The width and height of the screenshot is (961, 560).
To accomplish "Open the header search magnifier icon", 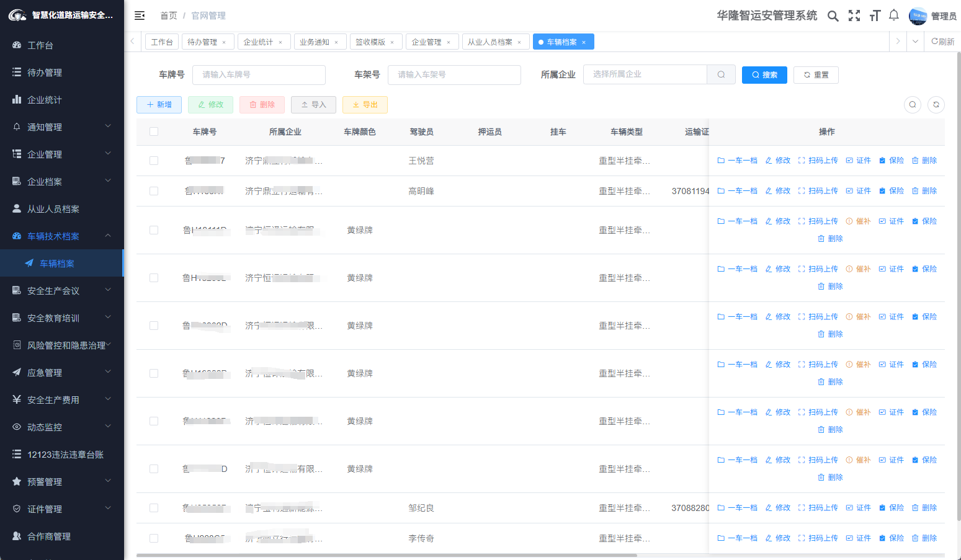I will click(x=833, y=16).
